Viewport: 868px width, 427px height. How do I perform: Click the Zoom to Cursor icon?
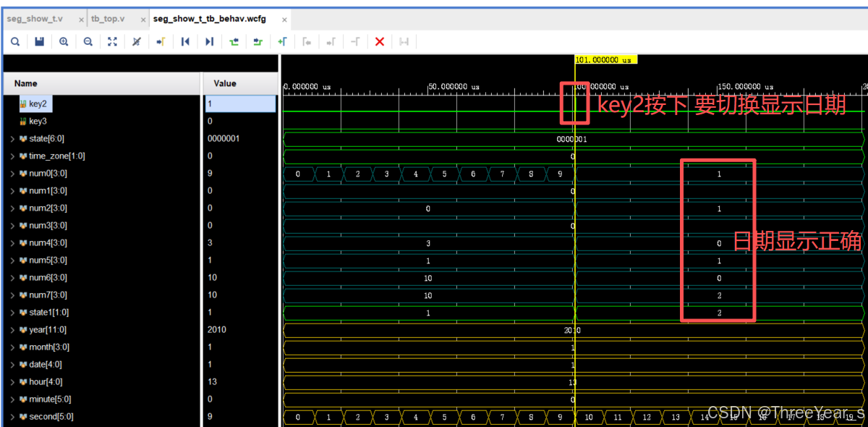pos(136,42)
